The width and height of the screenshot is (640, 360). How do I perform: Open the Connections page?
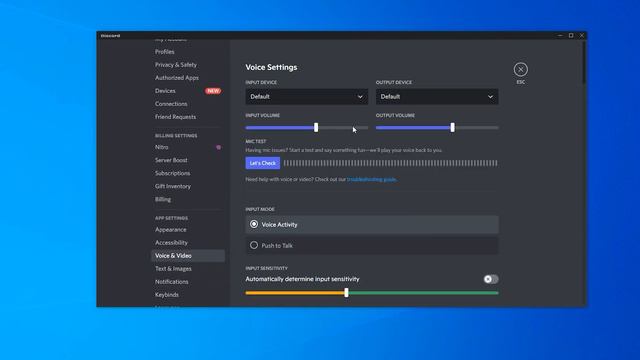click(x=171, y=104)
